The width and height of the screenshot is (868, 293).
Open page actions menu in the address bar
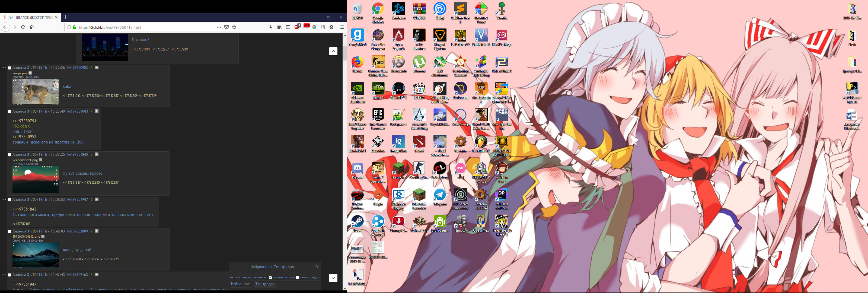click(219, 27)
